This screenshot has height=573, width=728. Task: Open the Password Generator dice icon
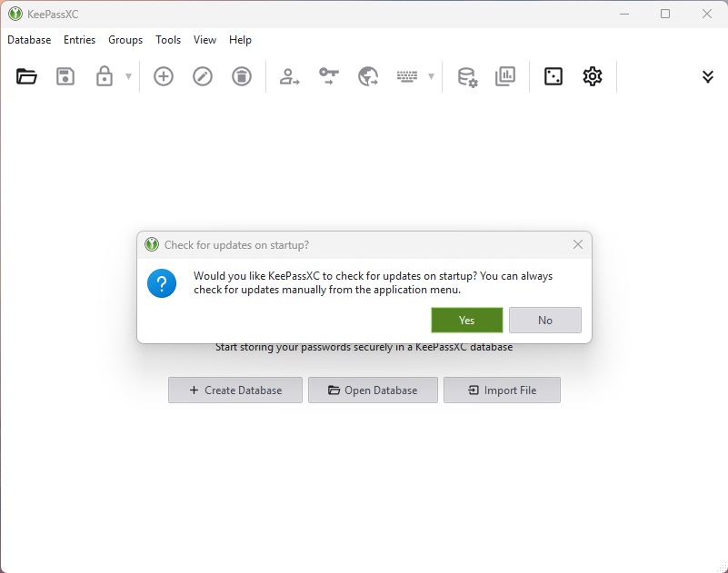tap(553, 76)
